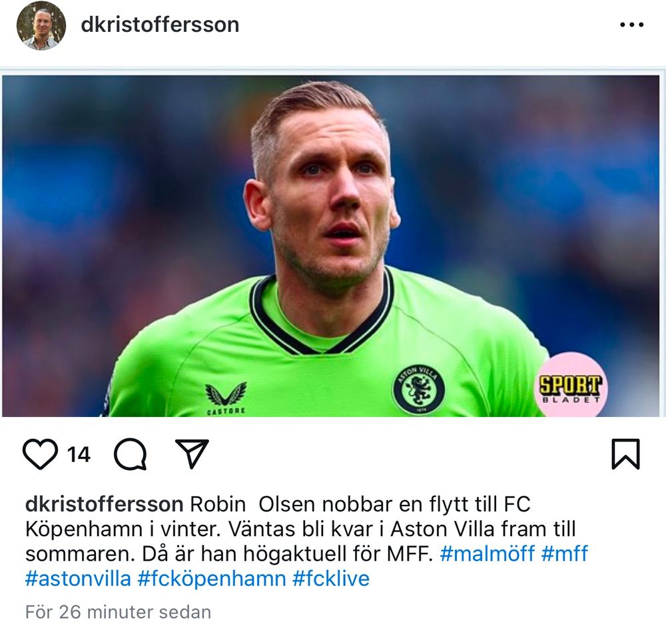Open the #astonvilla hashtag

(x=78, y=579)
